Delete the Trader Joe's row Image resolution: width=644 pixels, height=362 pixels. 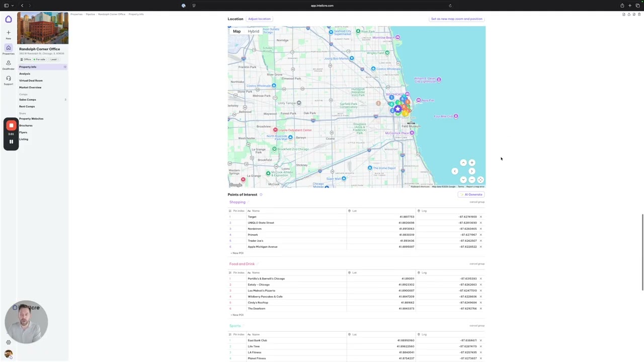click(480, 241)
